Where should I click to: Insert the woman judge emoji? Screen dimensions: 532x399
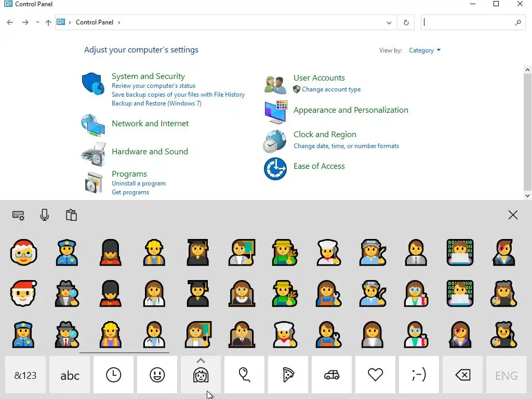[x=242, y=293]
